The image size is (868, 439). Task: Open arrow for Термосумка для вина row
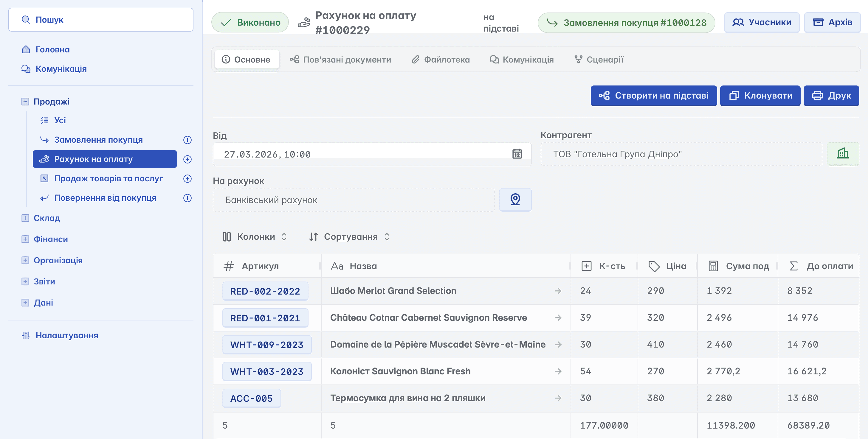(x=558, y=398)
